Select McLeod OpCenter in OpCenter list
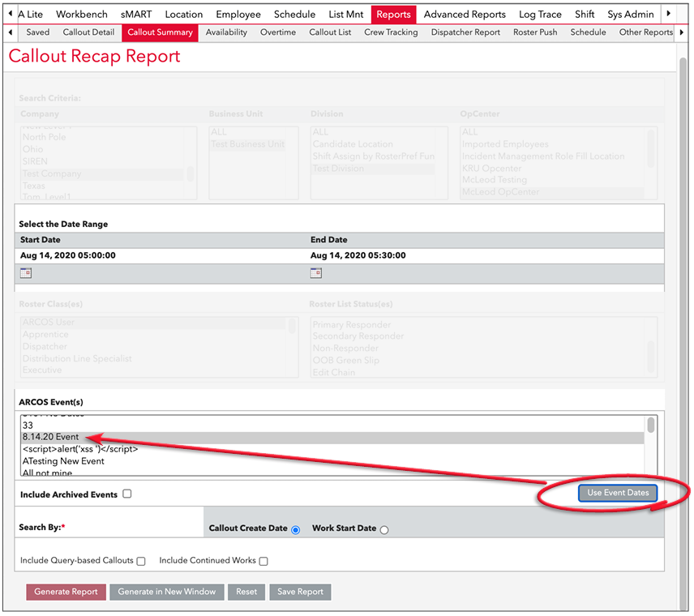The width and height of the screenshot is (694, 616). pos(553,192)
